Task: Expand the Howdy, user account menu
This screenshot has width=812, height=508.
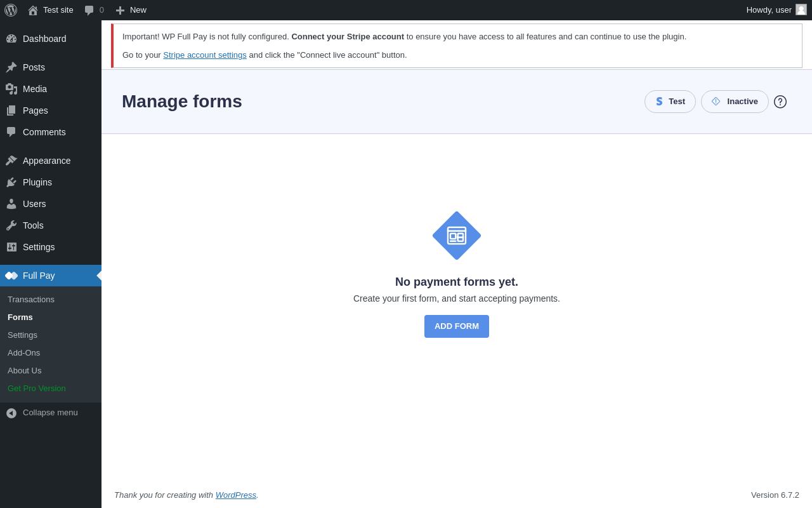Action: point(769,10)
